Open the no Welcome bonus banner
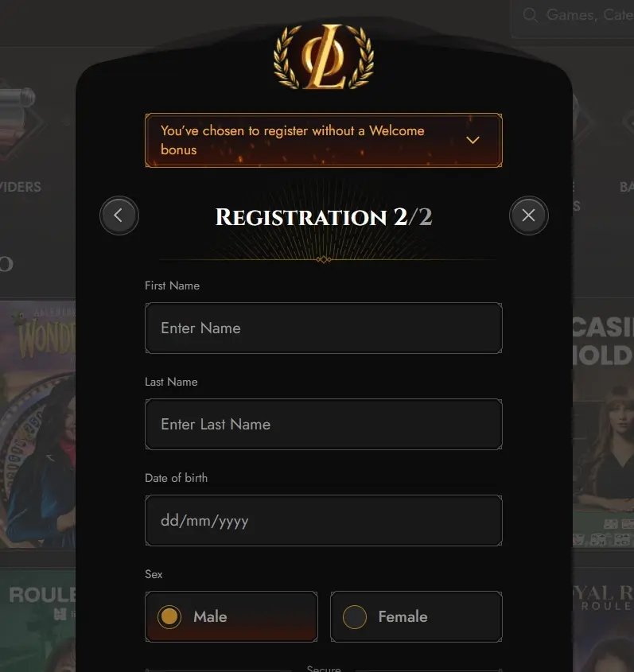Screen dimensions: 634x672 click(x=324, y=140)
